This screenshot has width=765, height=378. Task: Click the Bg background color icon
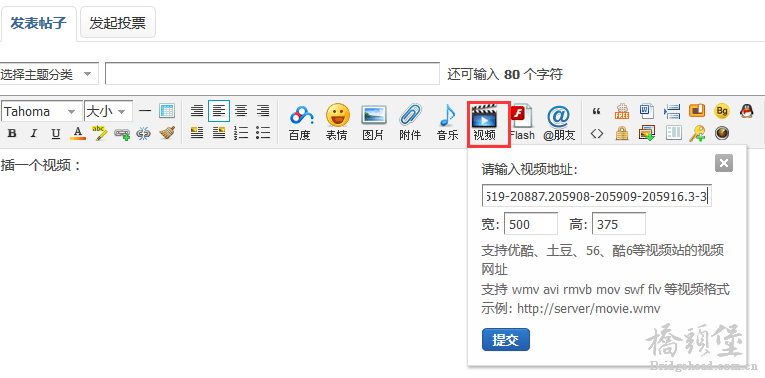click(x=722, y=111)
